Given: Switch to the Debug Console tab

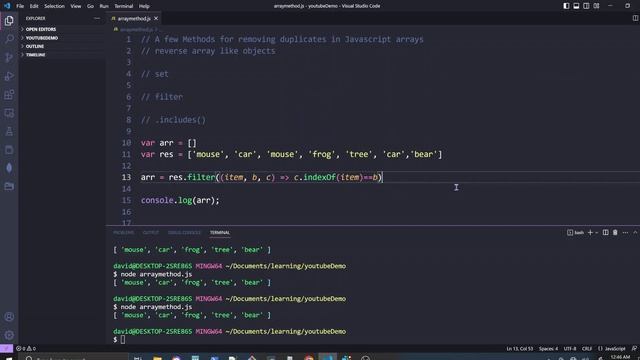Looking at the screenshot, I should click(184, 233).
